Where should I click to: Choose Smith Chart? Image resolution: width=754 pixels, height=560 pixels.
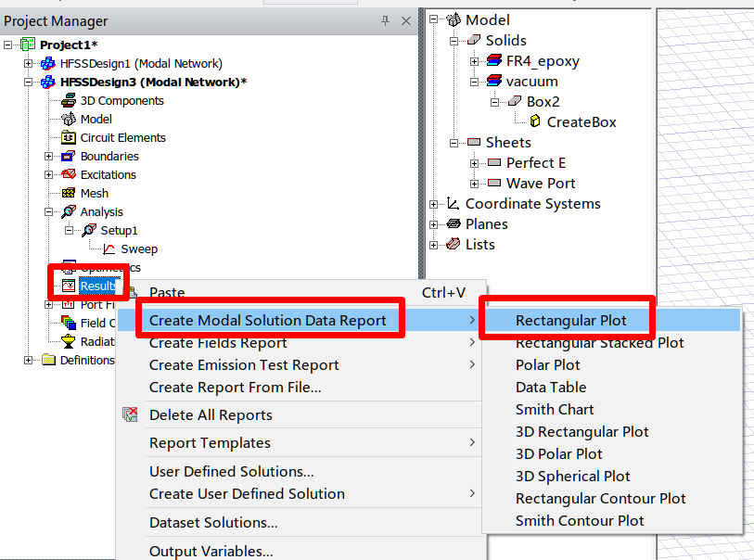612,409
